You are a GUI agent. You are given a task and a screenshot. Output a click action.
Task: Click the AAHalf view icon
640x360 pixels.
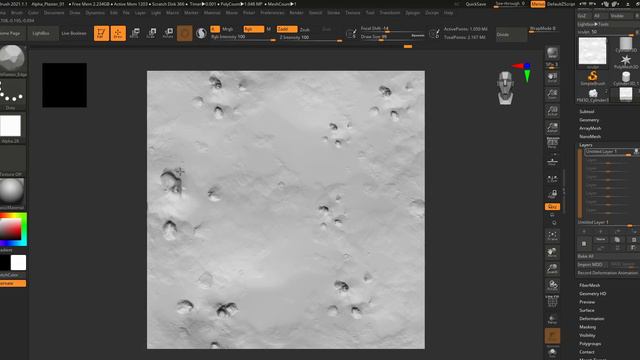pos(552,127)
